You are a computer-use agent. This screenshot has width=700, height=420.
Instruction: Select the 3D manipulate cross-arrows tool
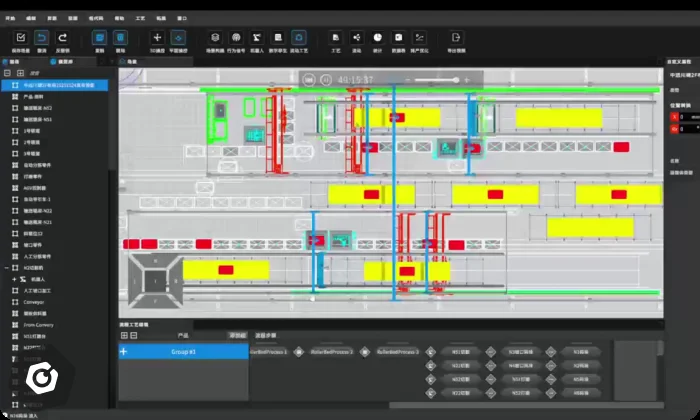tap(157, 38)
